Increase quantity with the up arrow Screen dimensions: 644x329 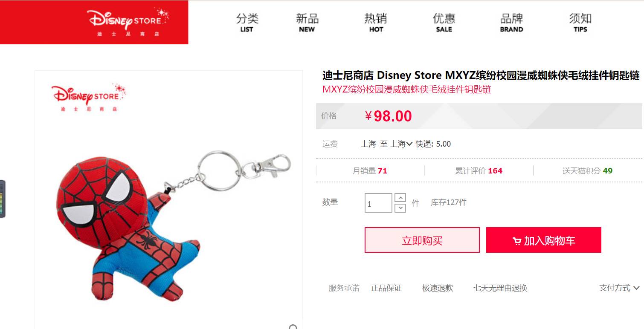400,198
